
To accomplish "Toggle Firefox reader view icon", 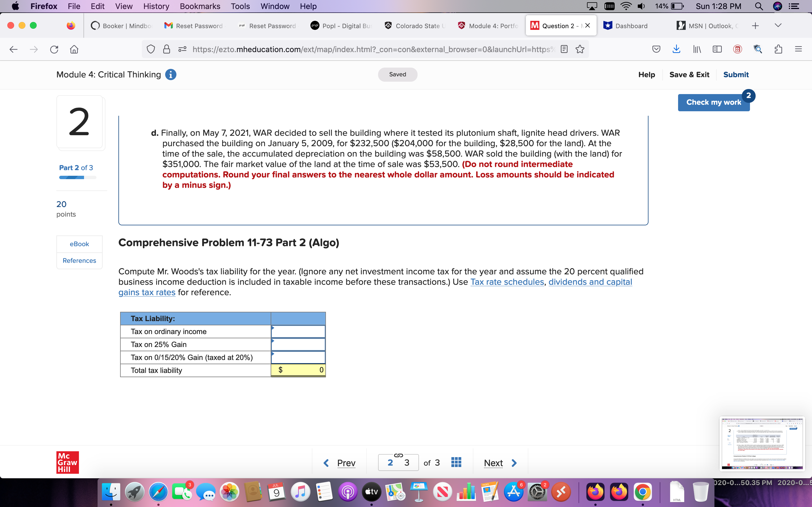I will pyautogui.click(x=564, y=49).
